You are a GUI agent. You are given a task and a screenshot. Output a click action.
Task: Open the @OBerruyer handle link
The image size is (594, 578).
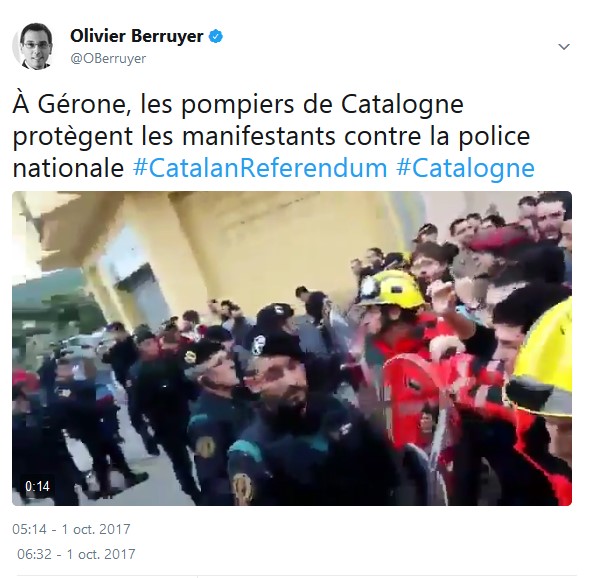[x=108, y=59]
